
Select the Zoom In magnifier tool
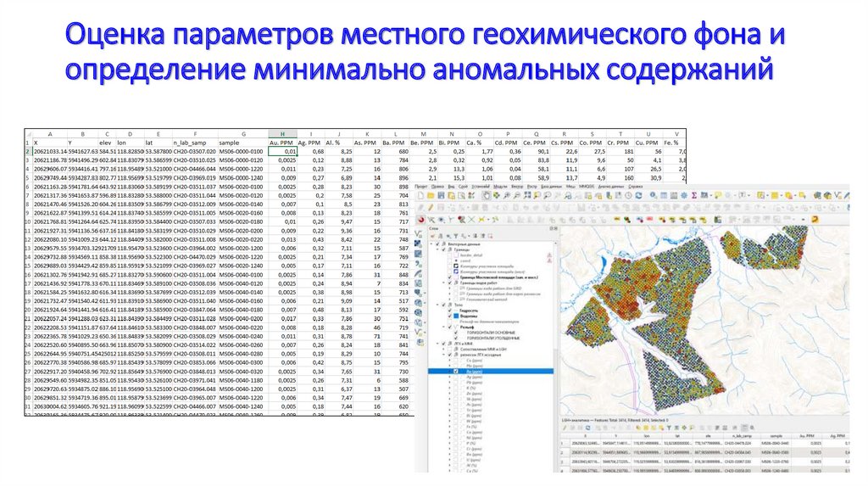(507, 196)
